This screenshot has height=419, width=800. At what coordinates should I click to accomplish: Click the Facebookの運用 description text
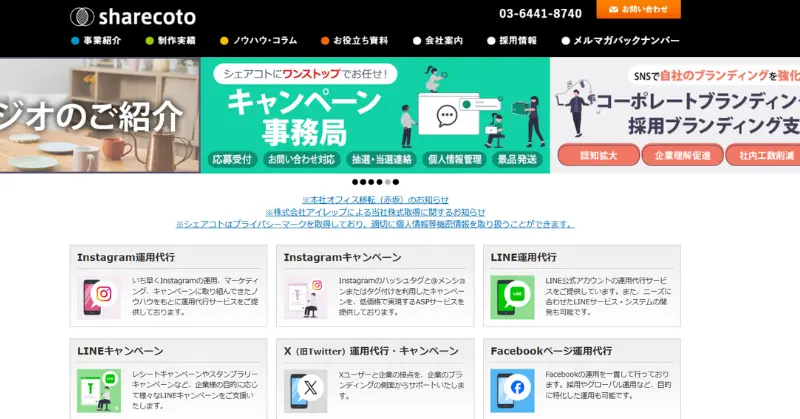(x=608, y=385)
